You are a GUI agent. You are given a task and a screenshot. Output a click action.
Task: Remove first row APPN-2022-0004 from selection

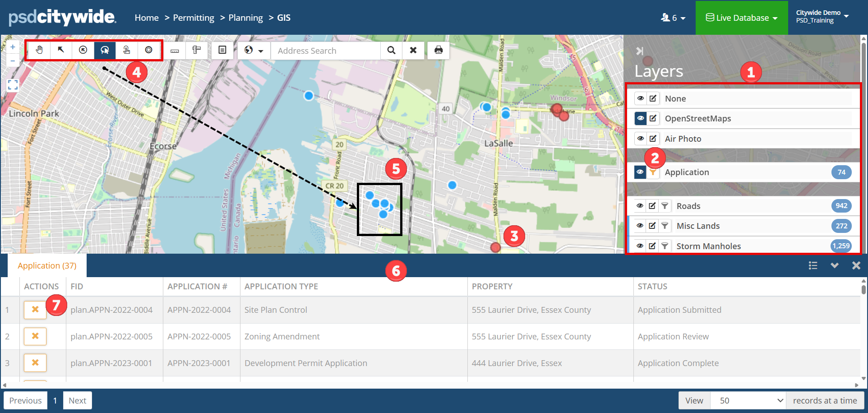pyautogui.click(x=35, y=310)
